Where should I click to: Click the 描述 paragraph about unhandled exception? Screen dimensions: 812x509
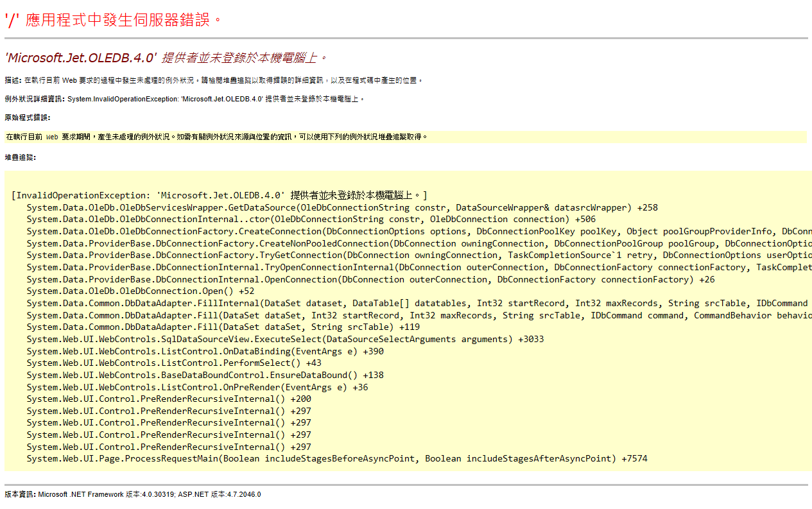(214, 80)
